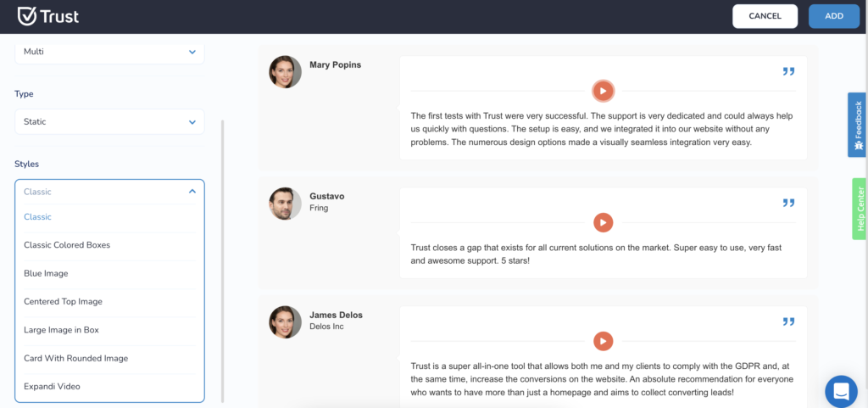Click the chevron on the Static dropdown
This screenshot has width=868, height=408.
(x=192, y=122)
